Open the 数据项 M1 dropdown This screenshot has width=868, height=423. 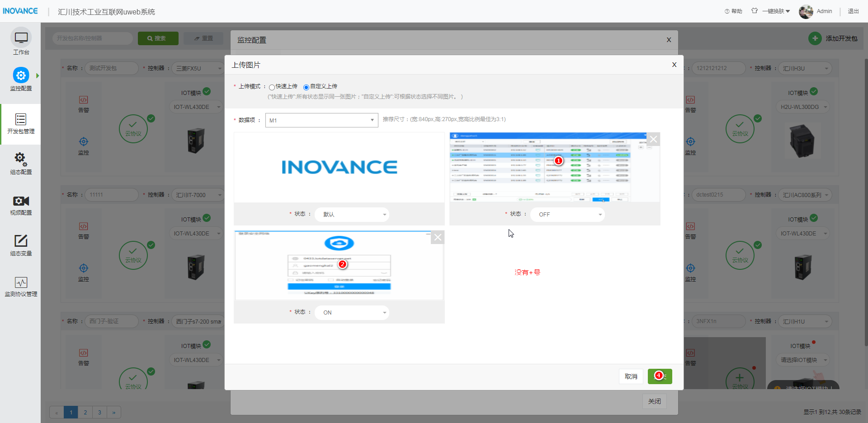(321, 120)
